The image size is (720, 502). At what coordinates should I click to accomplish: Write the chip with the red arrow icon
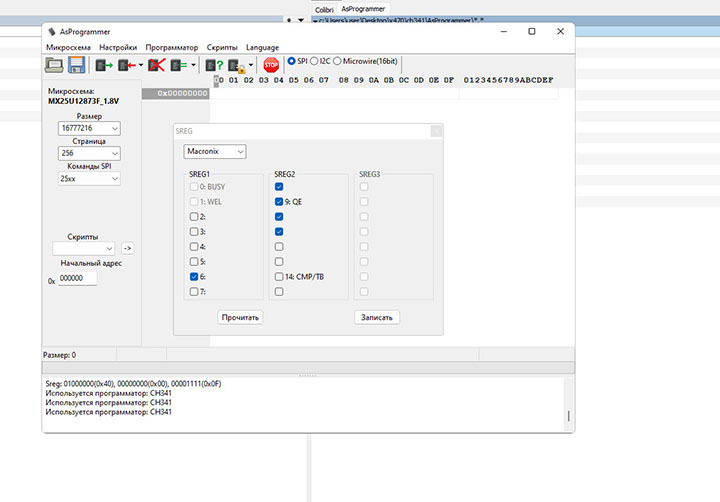(127, 65)
